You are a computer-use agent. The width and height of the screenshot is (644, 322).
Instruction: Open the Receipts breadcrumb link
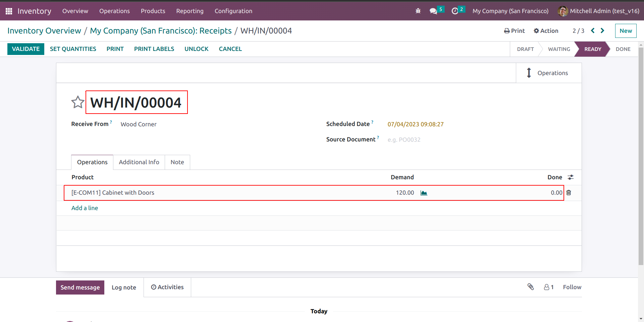click(x=161, y=31)
